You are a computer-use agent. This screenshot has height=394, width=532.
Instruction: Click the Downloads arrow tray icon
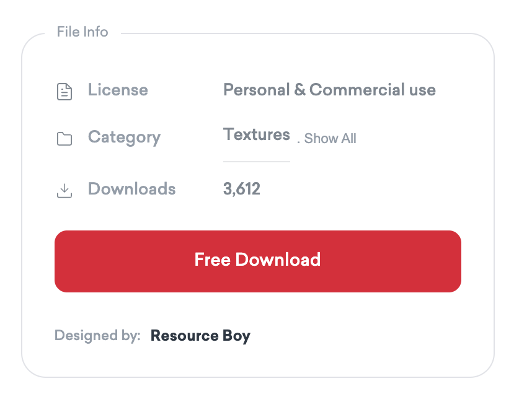[x=64, y=191]
